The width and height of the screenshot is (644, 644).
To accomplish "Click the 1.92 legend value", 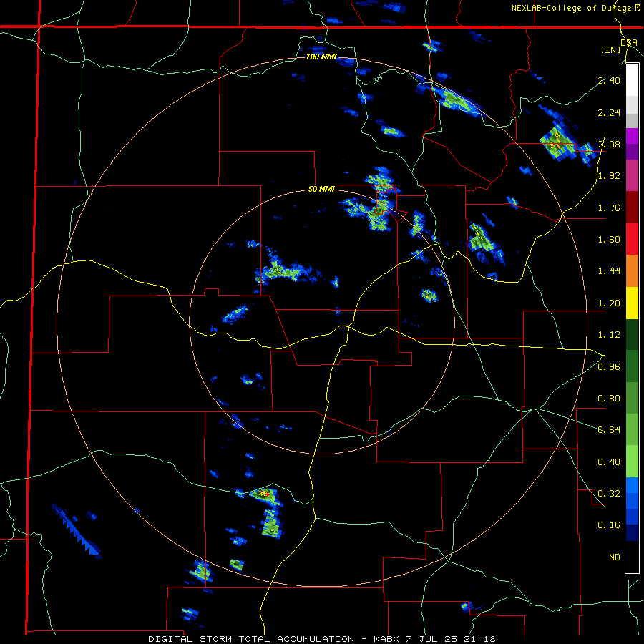I will 609,176.
